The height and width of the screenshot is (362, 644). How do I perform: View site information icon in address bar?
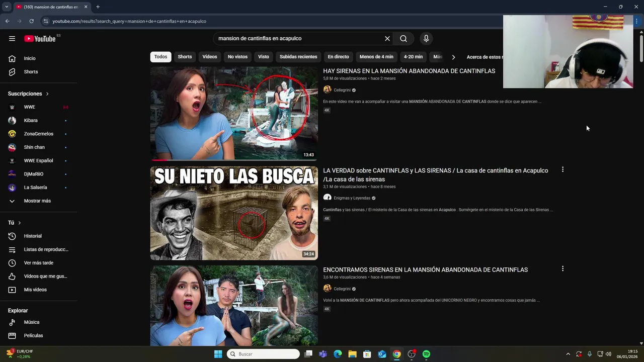[46, 21]
